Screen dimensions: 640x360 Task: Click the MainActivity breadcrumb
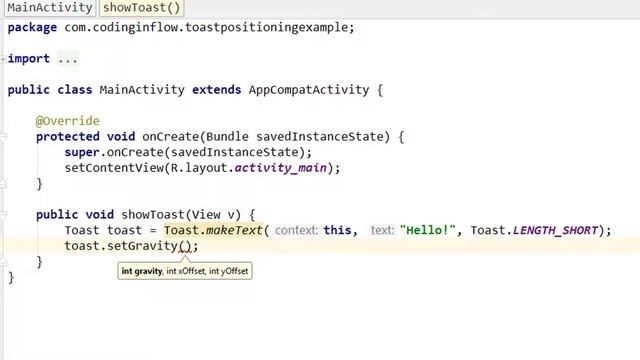click(50, 7)
